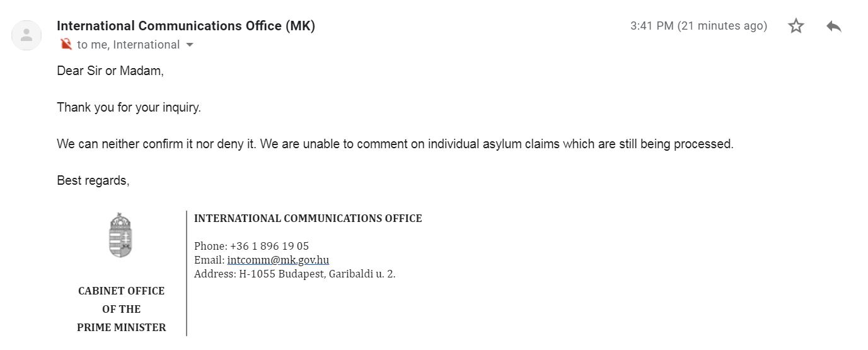Click the phone number +36 1 896 19 05
Screen dimensions: 868x350
pos(269,246)
